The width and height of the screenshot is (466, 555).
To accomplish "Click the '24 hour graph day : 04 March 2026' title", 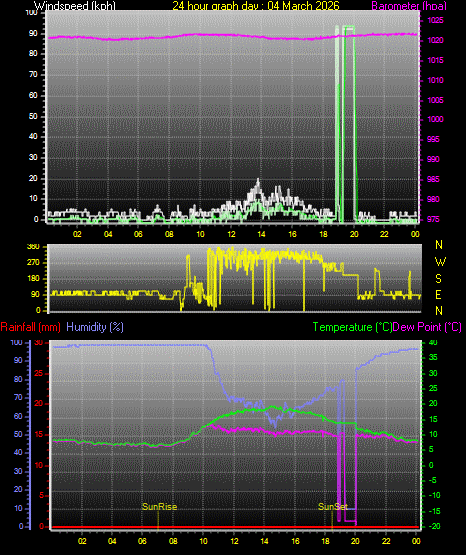I will tap(256, 6).
